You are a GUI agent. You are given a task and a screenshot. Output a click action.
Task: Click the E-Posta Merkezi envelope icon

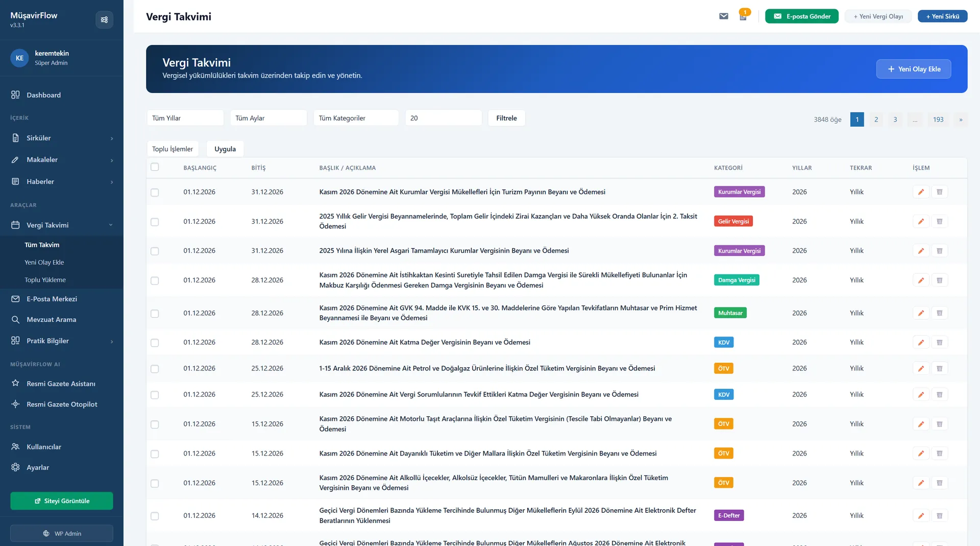pyautogui.click(x=15, y=299)
